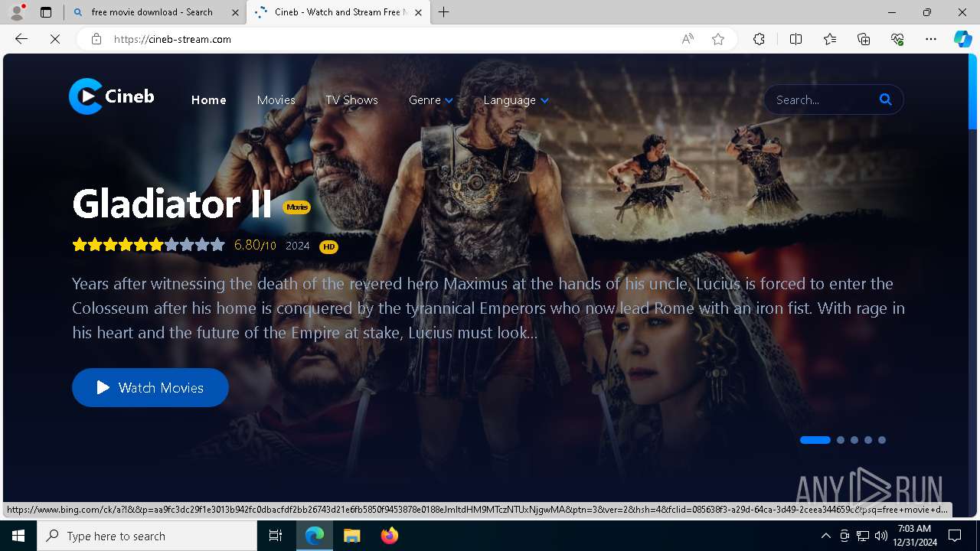Screen dimensions: 980x551
Task: Click the HD quality badge
Action: click(328, 246)
